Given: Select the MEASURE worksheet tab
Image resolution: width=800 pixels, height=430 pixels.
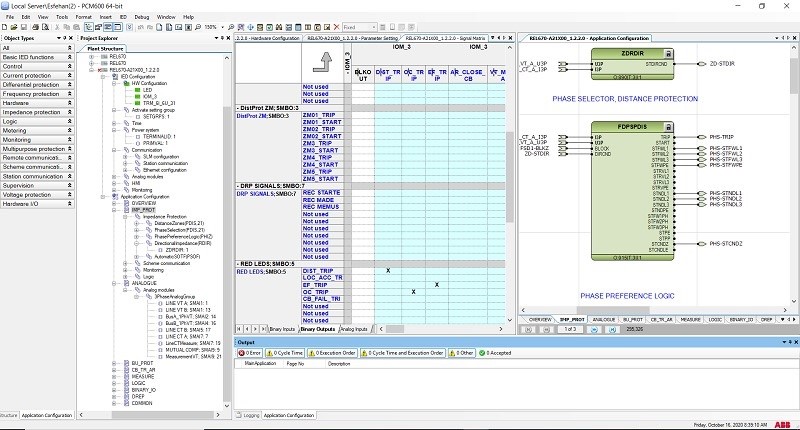Looking at the screenshot, I should (689, 318).
